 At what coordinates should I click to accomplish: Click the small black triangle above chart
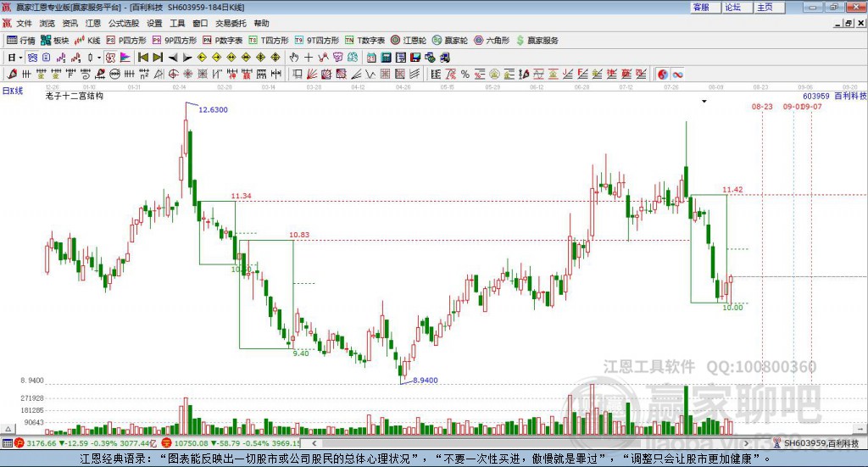704,101
